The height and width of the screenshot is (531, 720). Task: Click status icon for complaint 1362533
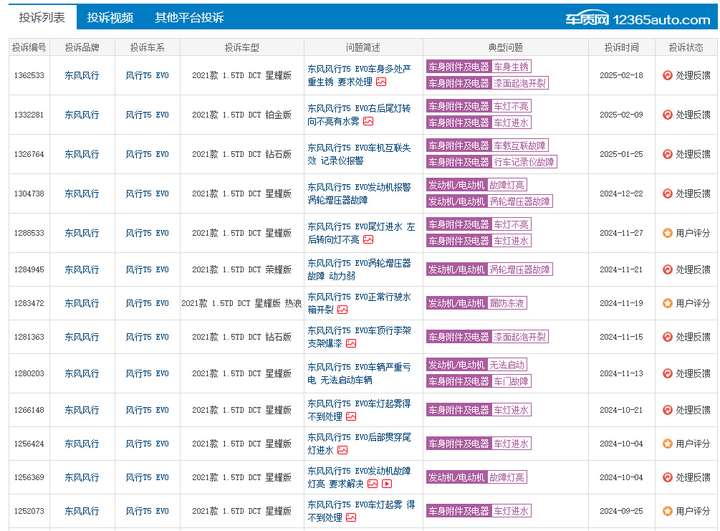click(x=668, y=75)
